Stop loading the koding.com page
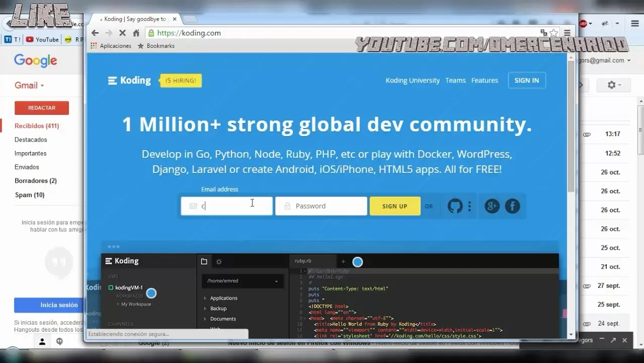 coord(122,33)
